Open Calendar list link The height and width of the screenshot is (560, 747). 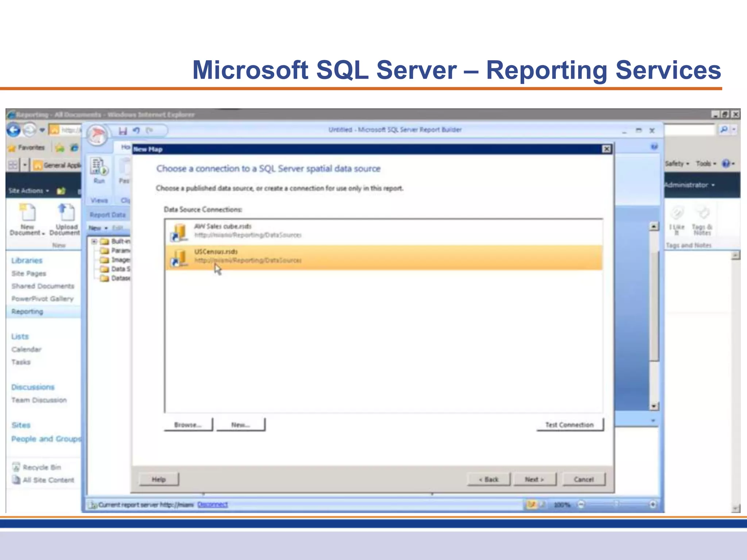click(x=26, y=349)
